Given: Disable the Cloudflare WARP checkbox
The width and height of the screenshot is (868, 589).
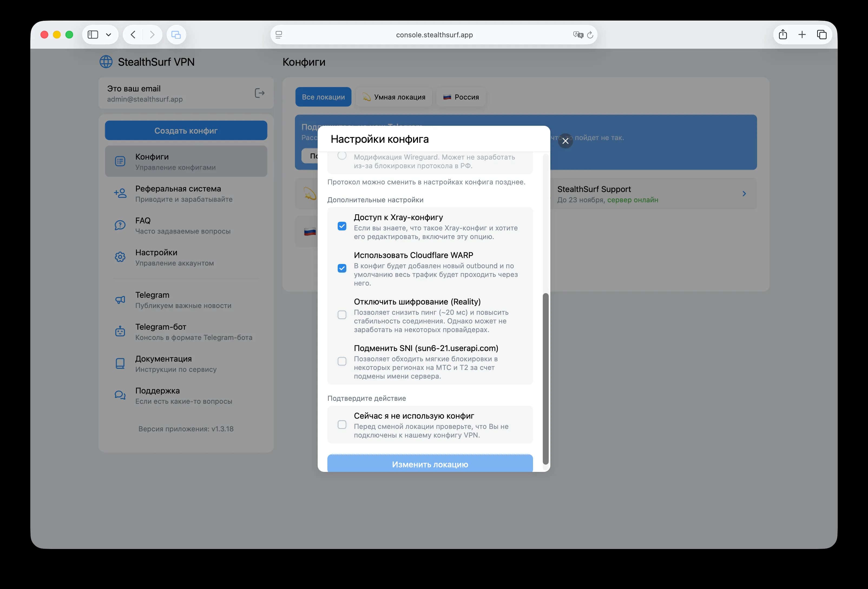Looking at the screenshot, I should [x=342, y=268].
